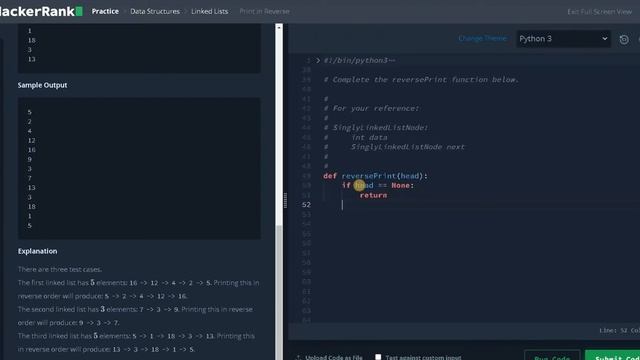
Task: Click the value 16 in Sample Output
Action: [31, 150]
